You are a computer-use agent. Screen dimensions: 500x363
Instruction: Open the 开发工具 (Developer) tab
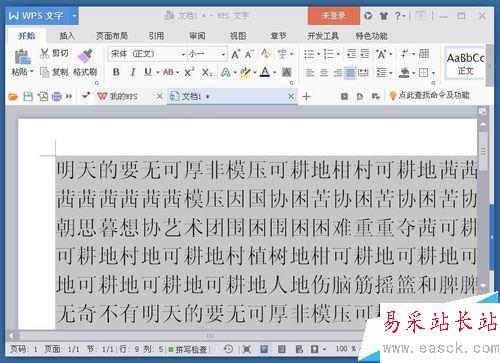click(x=323, y=36)
